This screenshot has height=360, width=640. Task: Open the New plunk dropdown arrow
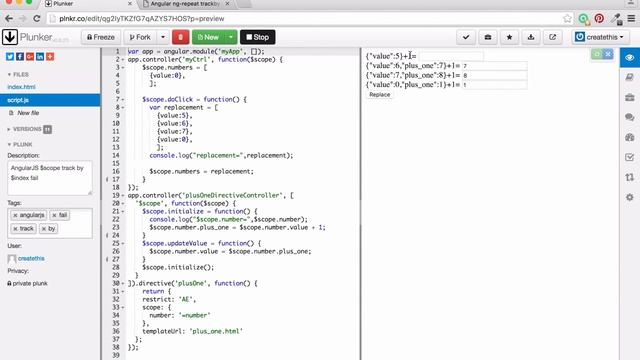pyautogui.click(x=231, y=37)
